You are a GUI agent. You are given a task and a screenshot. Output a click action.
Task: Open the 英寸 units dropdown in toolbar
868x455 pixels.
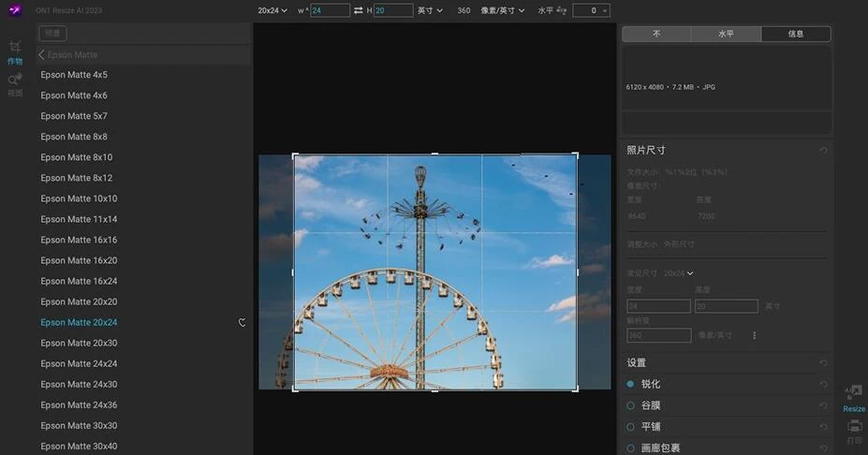pyautogui.click(x=431, y=10)
